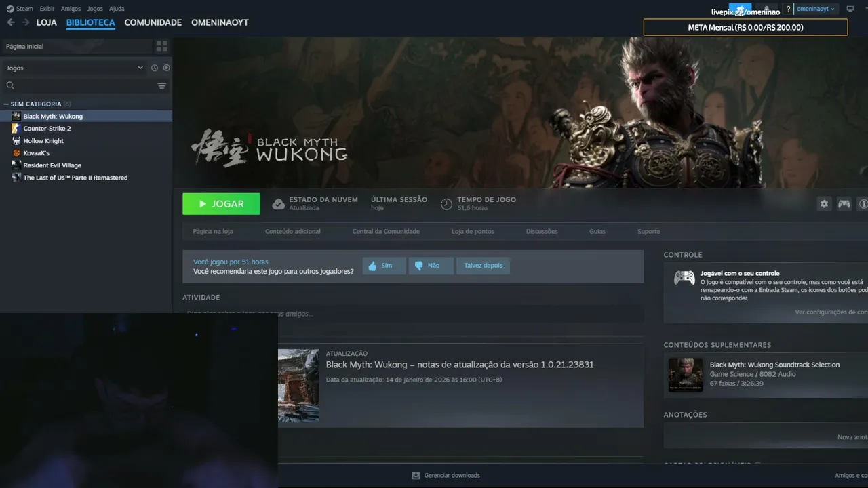Toggle ready-to-play filter icon
Image resolution: width=868 pixels, height=488 pixels.
166,68
